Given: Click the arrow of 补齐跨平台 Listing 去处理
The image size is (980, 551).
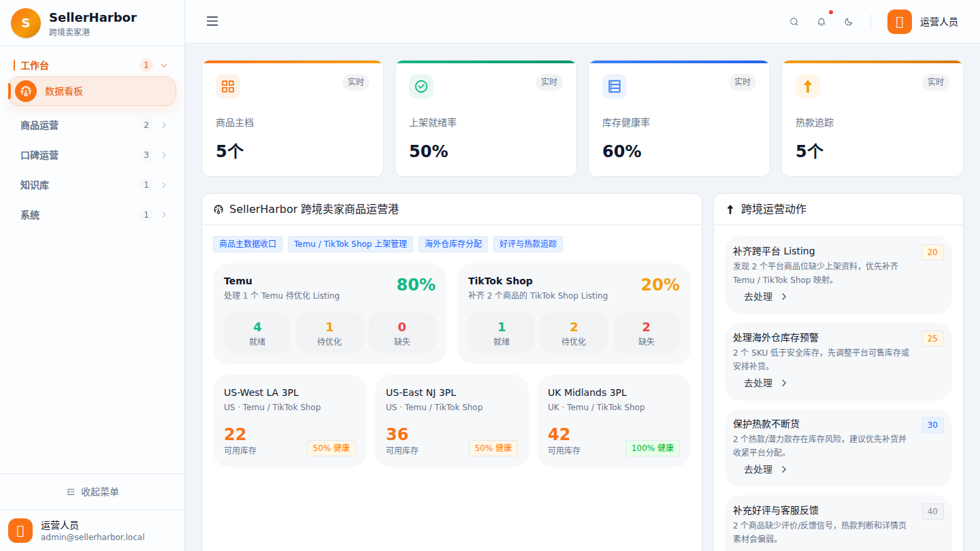Looking at the screenshot, I should tap(784, 297).
